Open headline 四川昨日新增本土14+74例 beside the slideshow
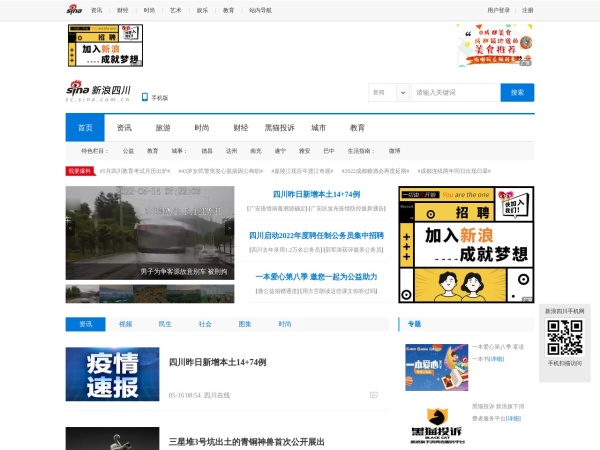The height and width of the screenshot is (450, 600). (316, 194)
